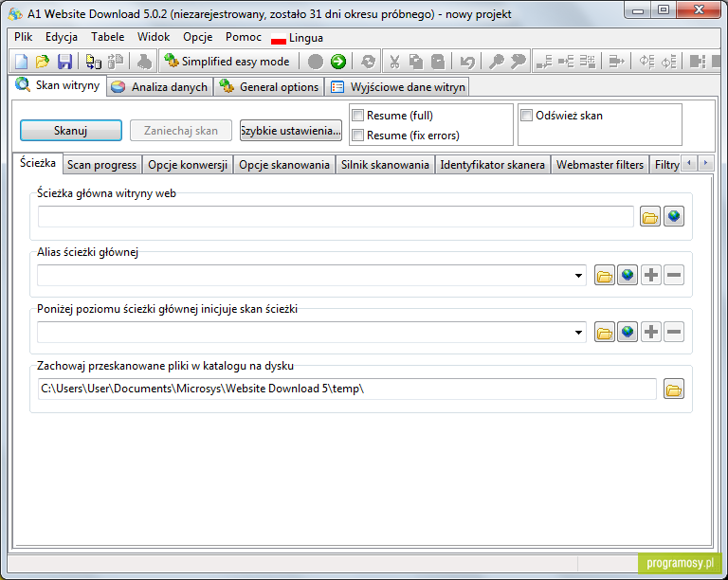Select the Ścieżka tab
This screenshot has width=728, height=580.
pos(38,163)
